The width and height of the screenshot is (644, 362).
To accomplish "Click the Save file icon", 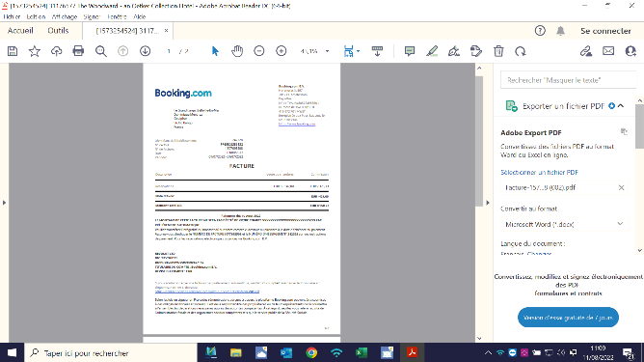I will [13, 51].
